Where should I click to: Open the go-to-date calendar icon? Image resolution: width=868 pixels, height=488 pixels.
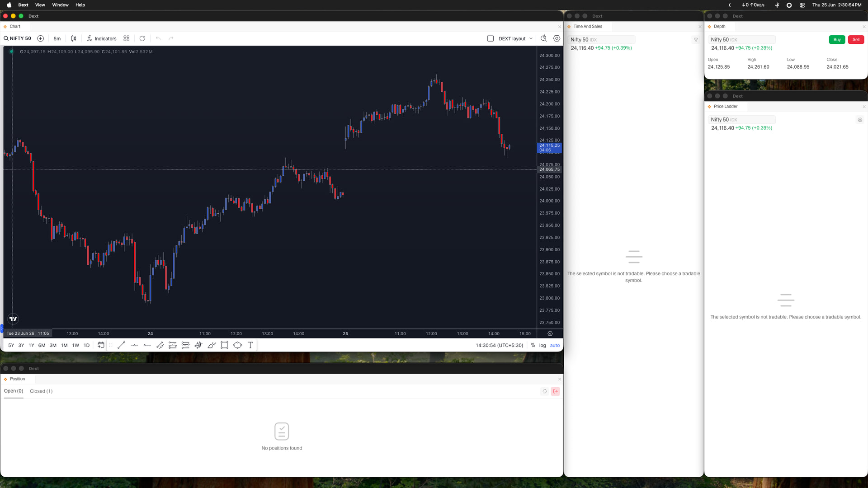(101, 345)
